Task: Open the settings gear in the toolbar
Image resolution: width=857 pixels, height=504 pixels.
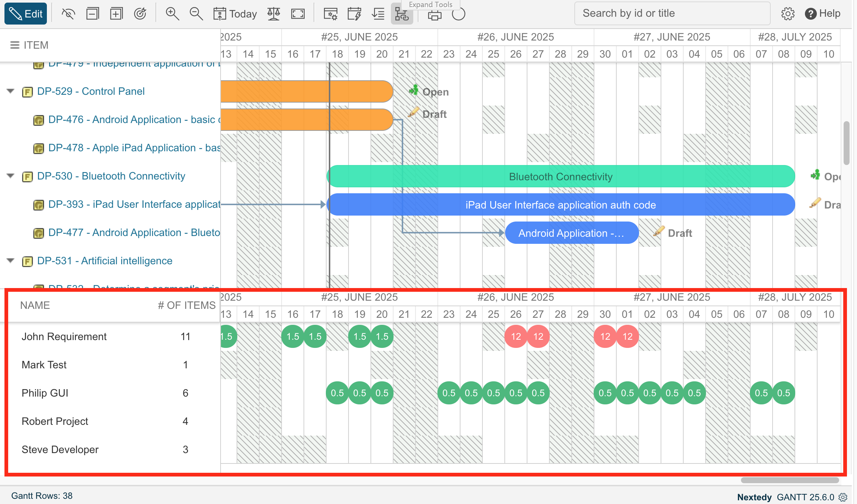Action: [x=787, y=14]
